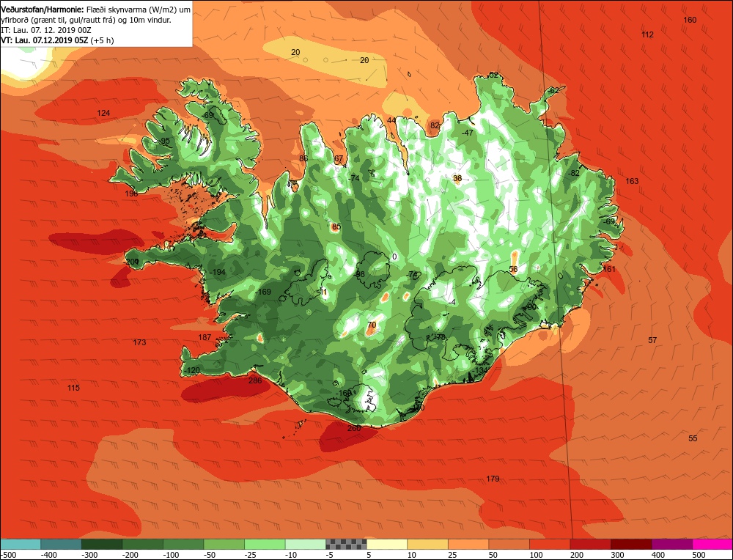Screen dimensions: 733x560
Task: Click the map value 124
Action: pyautogui.click(x=103, y=113)
